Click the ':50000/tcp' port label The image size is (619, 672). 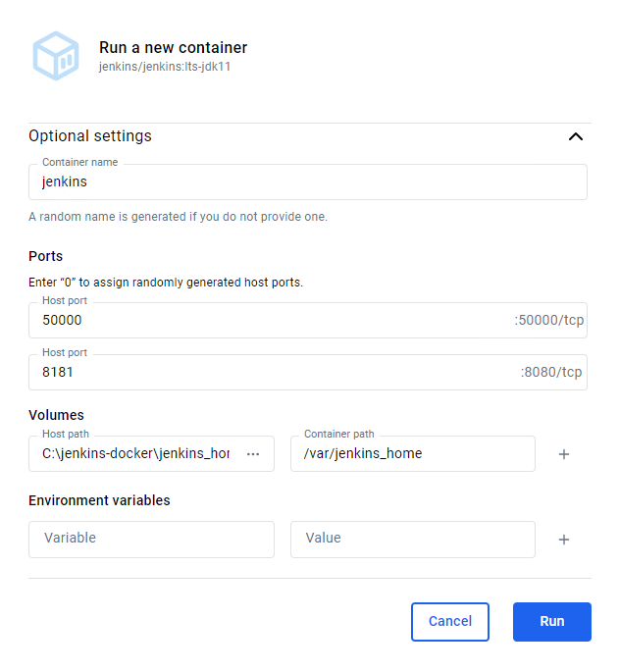click(x=549, y=320)
